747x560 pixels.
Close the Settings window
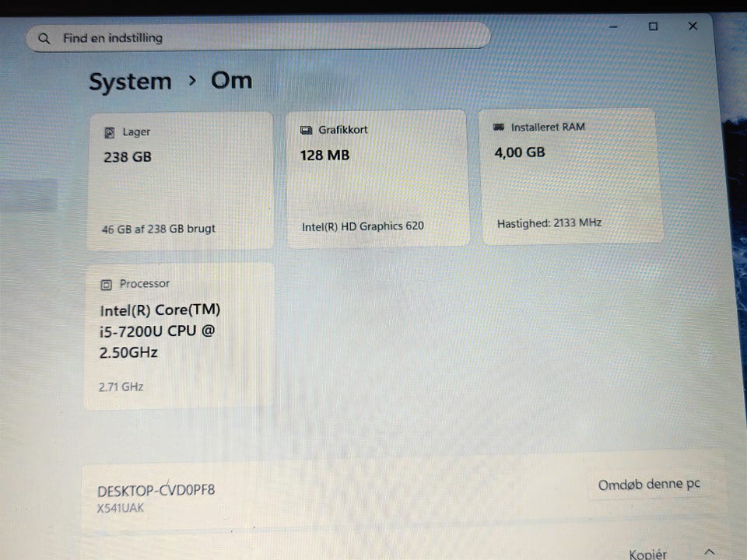[x=693, y=26]
